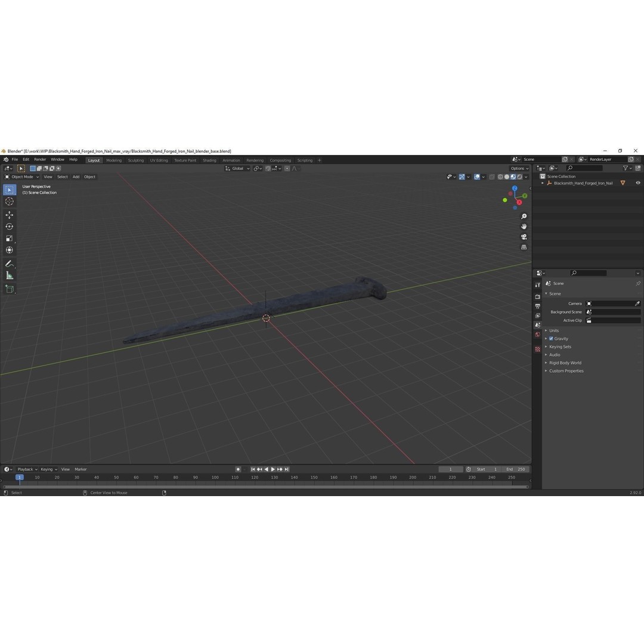Image resolution: width=644 pixels, height=644 pixels.
Task: Open the viewport Object menu
Action: 89,177
